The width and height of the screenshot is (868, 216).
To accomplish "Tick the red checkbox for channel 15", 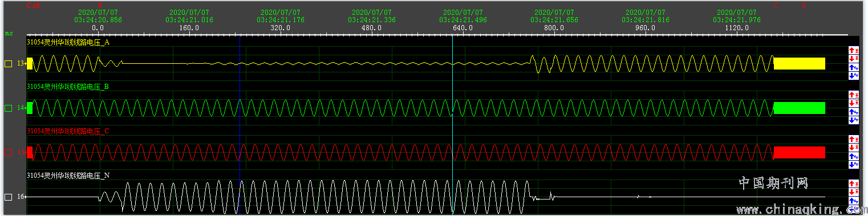I will click(8, 152).
